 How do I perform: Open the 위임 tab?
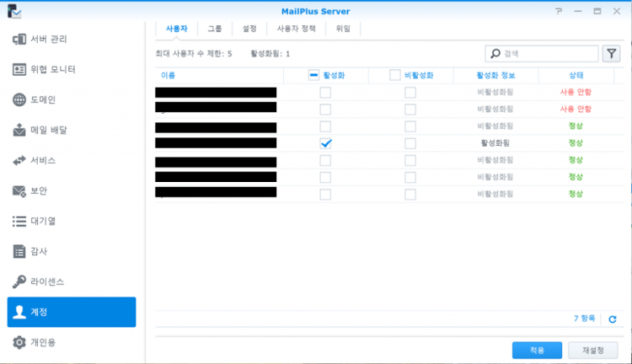343,29
